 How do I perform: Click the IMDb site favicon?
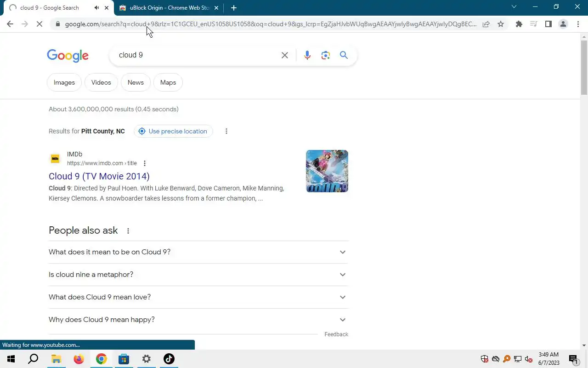pos(55,159)
